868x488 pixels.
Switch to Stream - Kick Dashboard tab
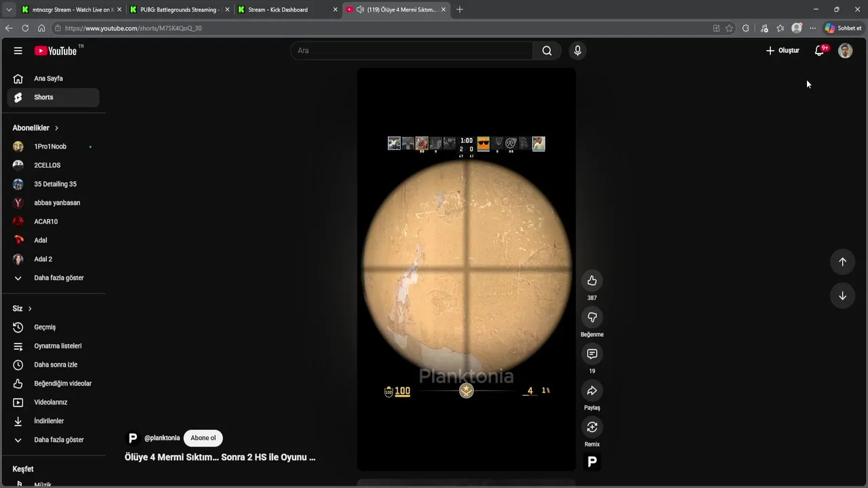coord(288,9)
